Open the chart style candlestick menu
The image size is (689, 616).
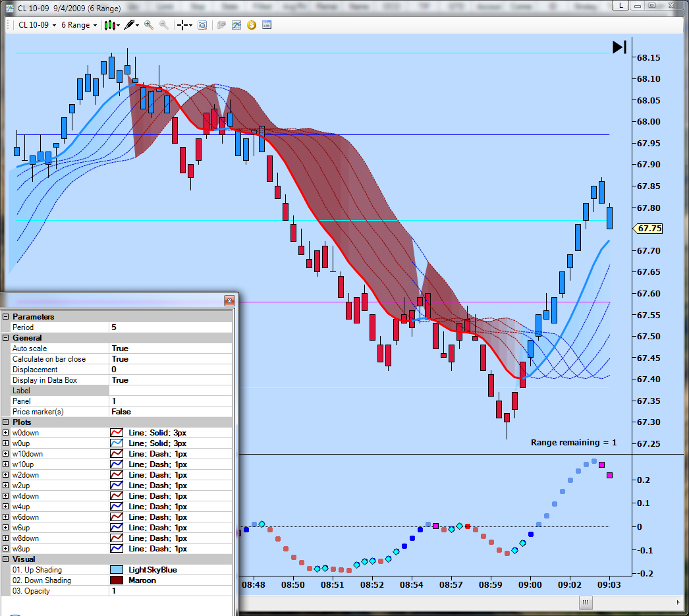point(111,25)
